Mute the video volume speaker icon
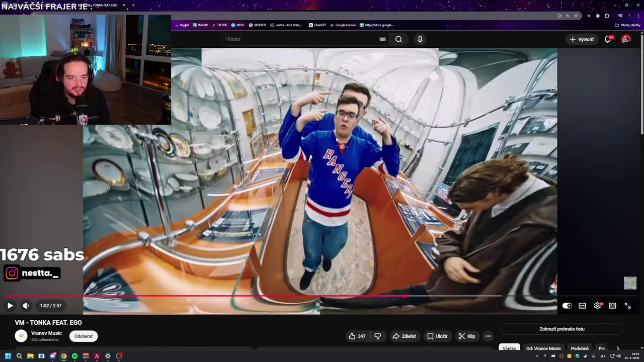The width and height of the screenshot is (644, 362). click(26, 306)
